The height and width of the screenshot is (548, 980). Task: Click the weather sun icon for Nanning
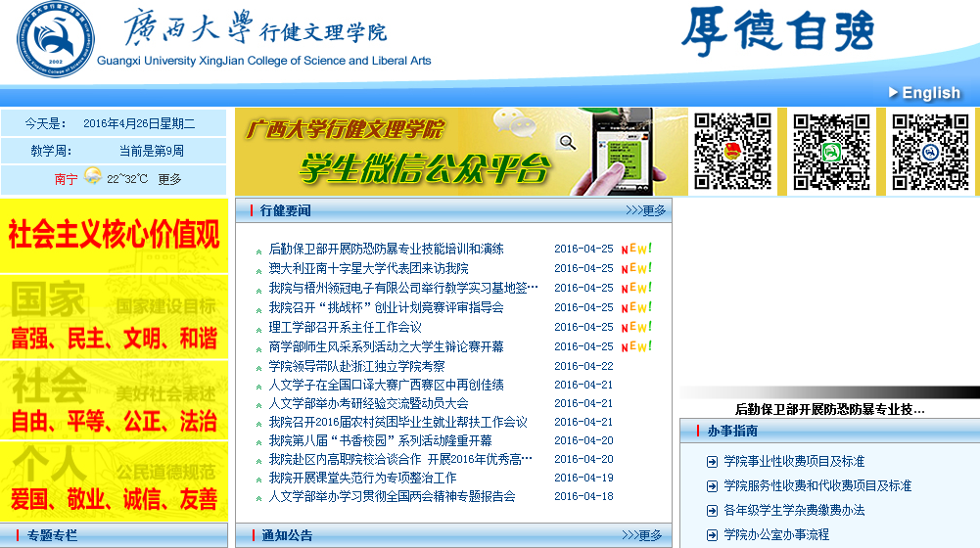(x=92, y=175)
